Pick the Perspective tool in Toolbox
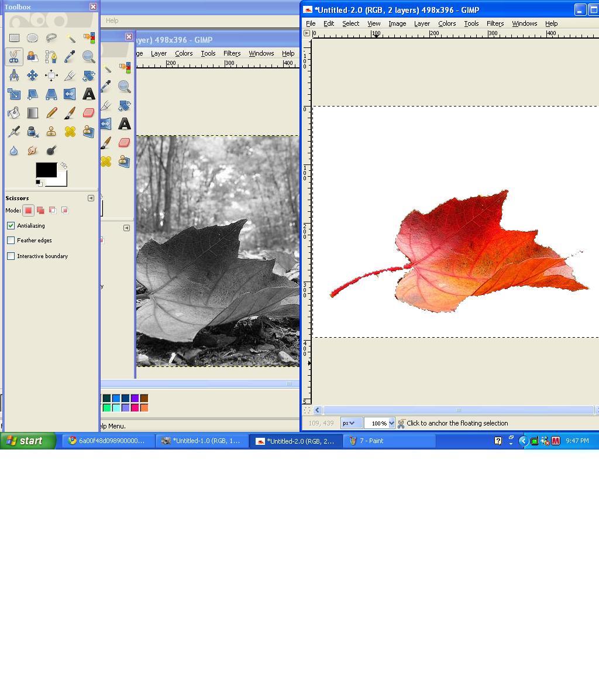This screenshot has width=599, height=700. (x=51, y=94)
